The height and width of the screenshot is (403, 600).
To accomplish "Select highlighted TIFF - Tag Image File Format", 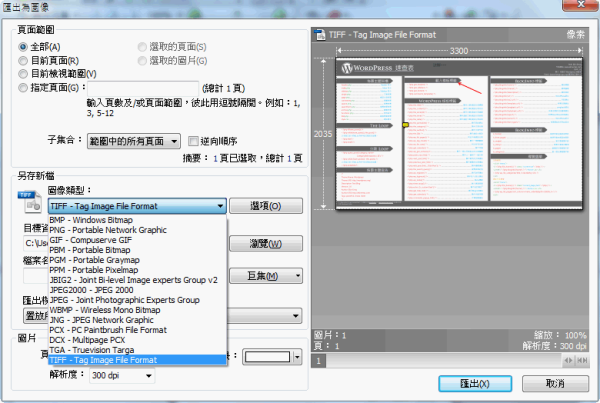I will click(137, 360).
